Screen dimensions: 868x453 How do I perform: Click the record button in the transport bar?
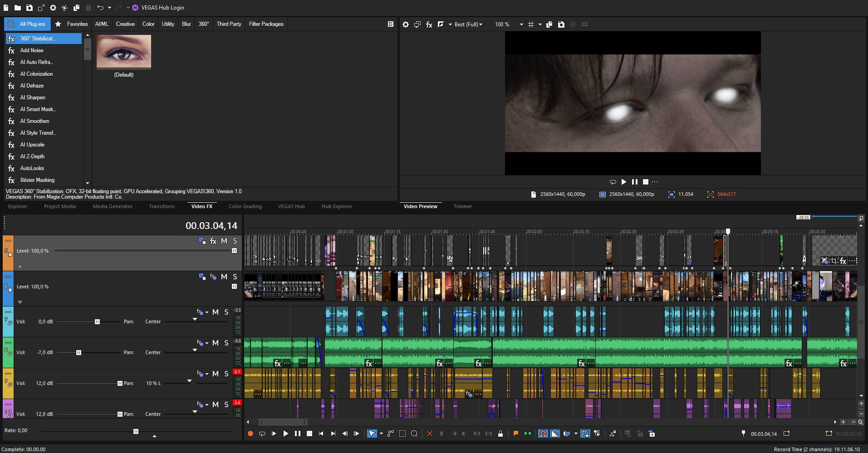tap(250, 434)
